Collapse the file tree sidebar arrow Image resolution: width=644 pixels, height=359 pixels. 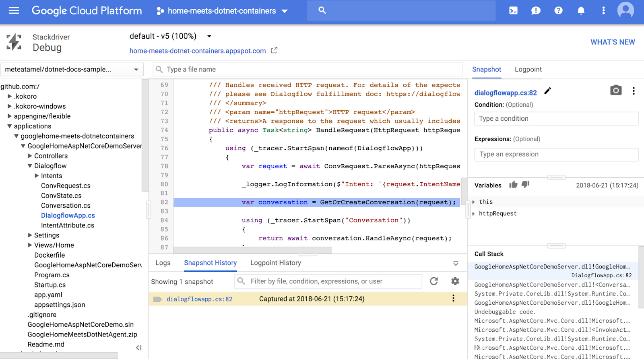point(139,348)
